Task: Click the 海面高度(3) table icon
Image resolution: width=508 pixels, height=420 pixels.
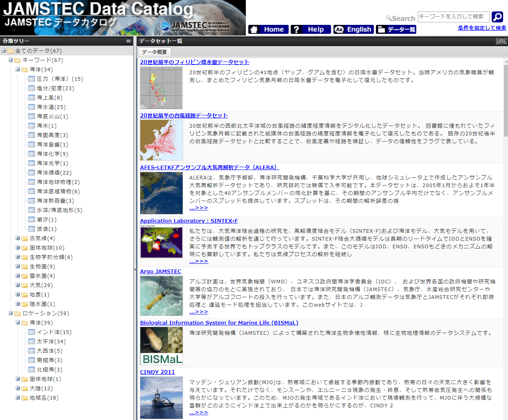Action: [31, 135]
